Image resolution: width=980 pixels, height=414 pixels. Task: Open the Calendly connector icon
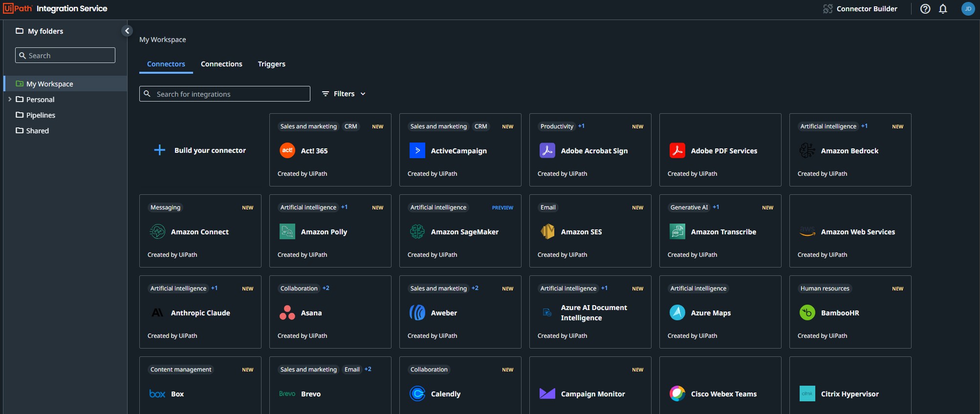tap(417, 393)
